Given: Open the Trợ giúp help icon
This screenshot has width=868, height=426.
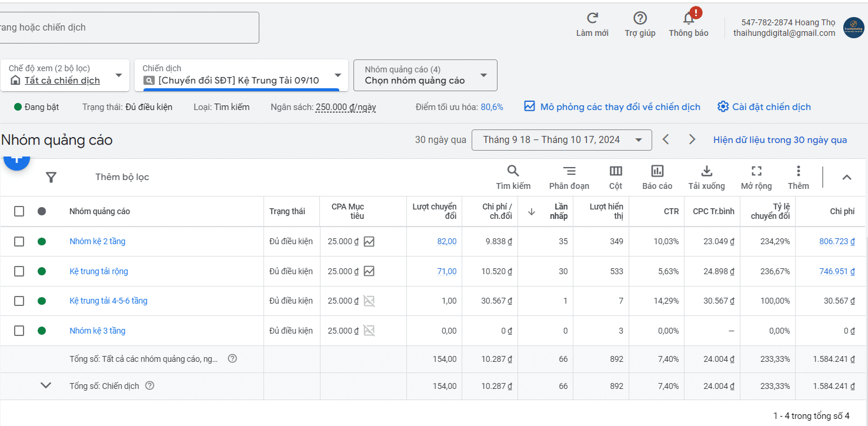Looking at the screenshot, I should (x=640, y=19).
